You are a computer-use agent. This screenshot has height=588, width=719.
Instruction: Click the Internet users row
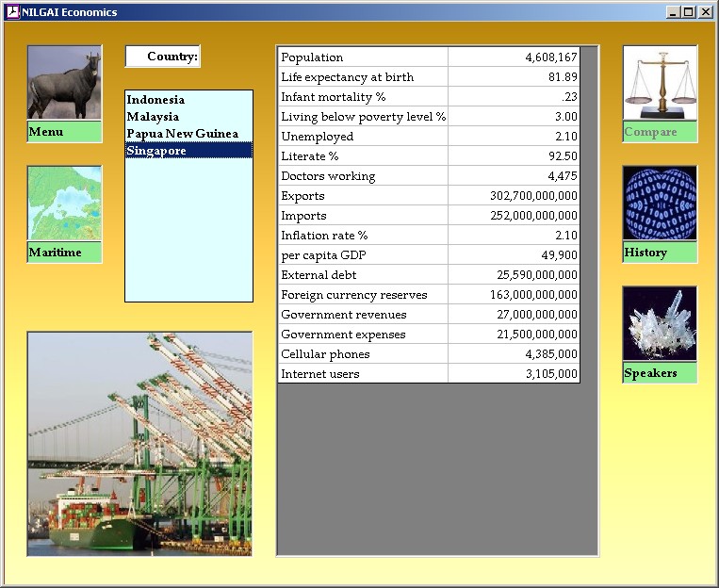(x=363, y=374)
